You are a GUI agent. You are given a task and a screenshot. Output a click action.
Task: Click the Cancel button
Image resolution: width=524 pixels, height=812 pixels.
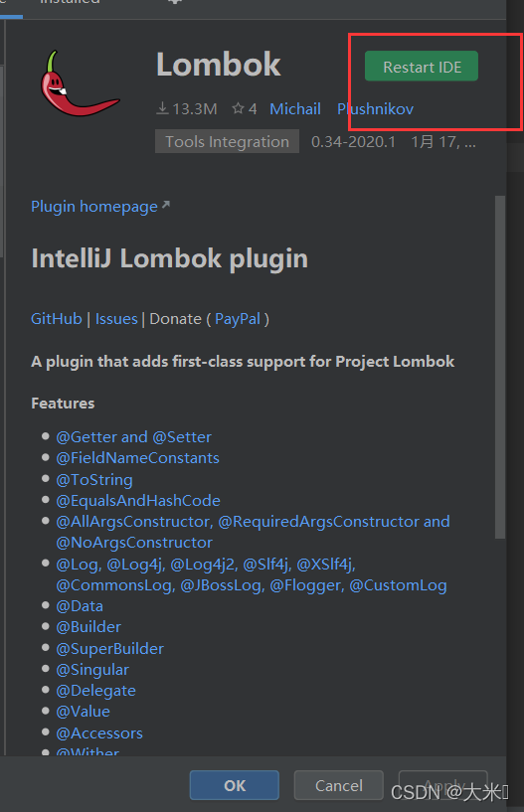coord(338,785)
